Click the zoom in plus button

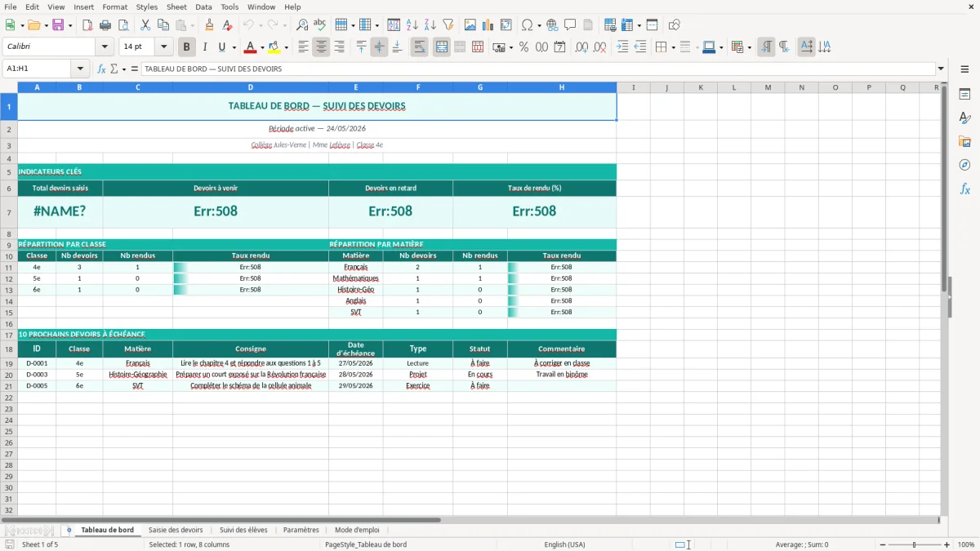(947, 544)
